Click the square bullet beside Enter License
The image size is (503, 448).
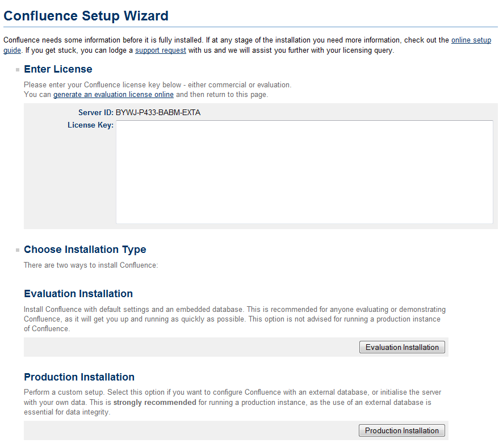pyautogui.click(x=18, y=70)
